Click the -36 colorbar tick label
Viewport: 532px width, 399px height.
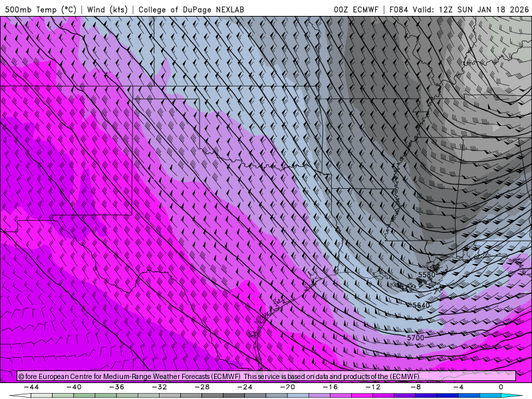pyautogui.click(x=117, y=387)
